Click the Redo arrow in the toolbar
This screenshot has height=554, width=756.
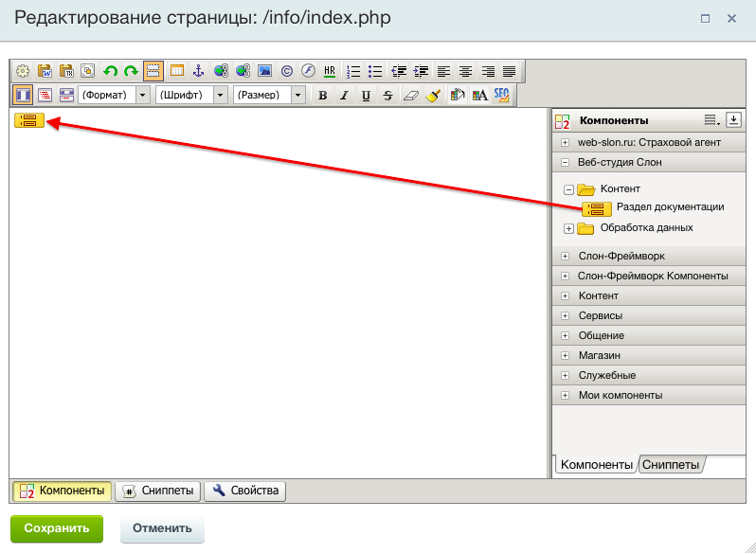[x=131, y=71]
